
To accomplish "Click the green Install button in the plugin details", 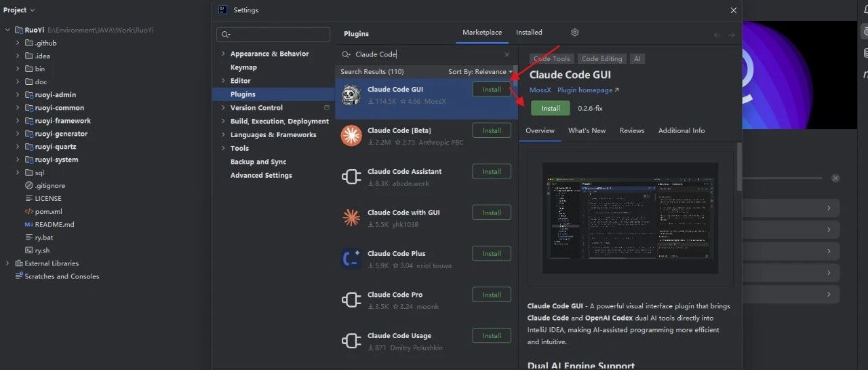I will 551,108.
